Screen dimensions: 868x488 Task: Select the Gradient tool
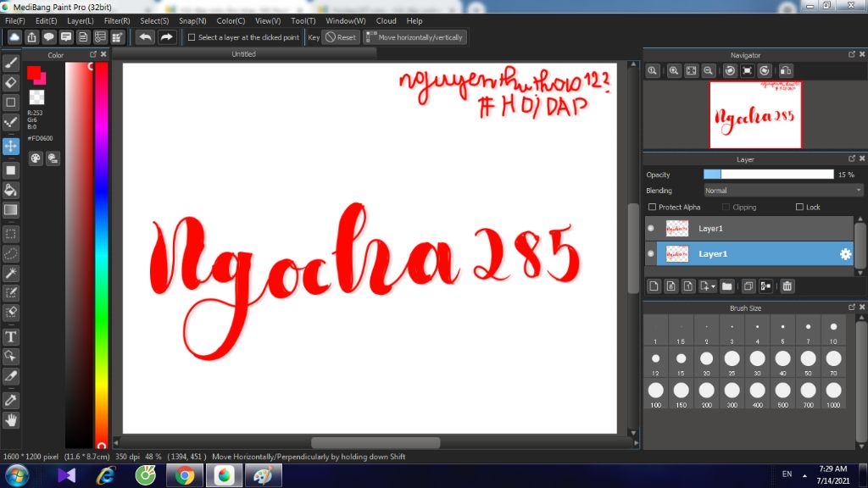tap(10, 210)
